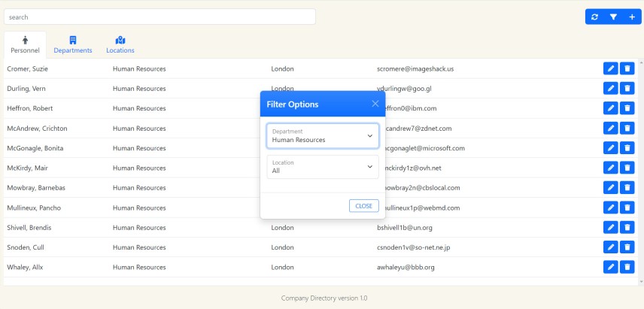The width and height of the screenshot is (644, 309).
Task: Delete the McAndrew, Crichton record
Action: pos(627,128)
